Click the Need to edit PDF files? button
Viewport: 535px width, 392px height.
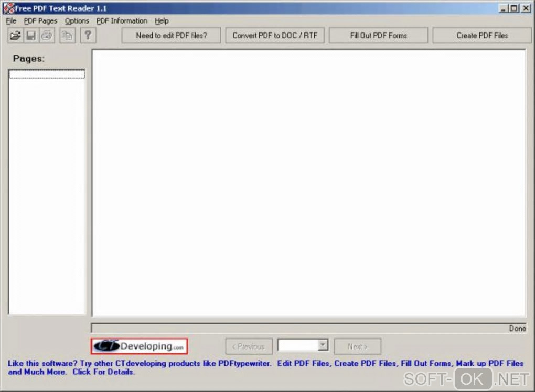point(172,36)
